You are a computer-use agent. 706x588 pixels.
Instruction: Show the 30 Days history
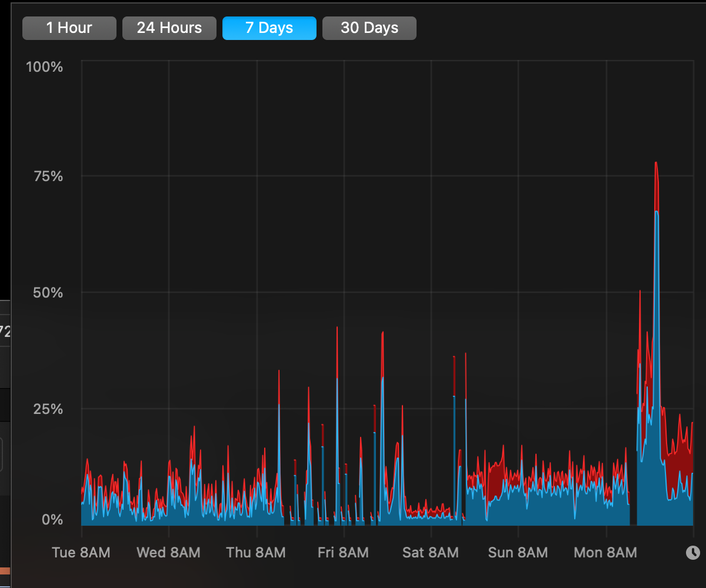(369, 28)
